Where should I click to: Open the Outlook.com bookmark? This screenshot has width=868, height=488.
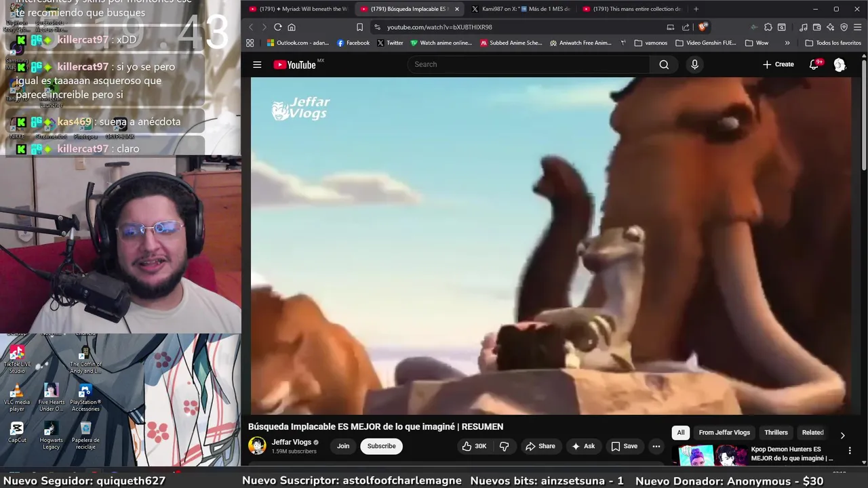pos(298,43)
